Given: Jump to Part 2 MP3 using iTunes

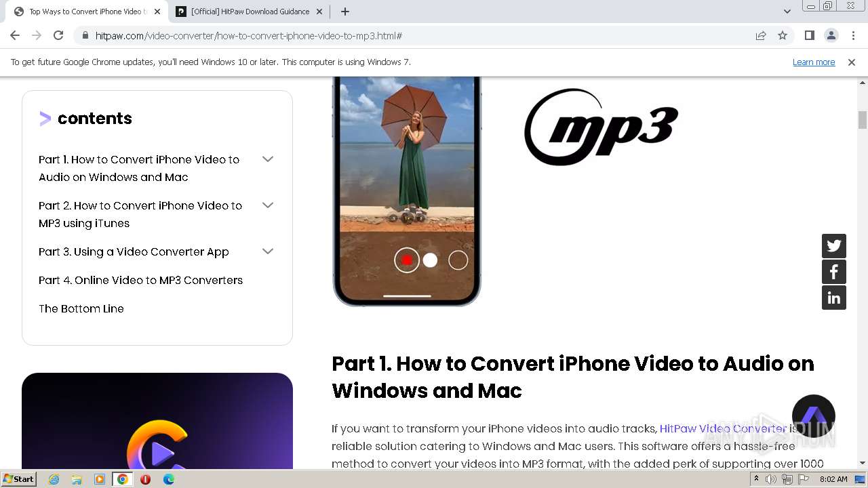Looking at the screenshot, I should (x=140, y=214).
